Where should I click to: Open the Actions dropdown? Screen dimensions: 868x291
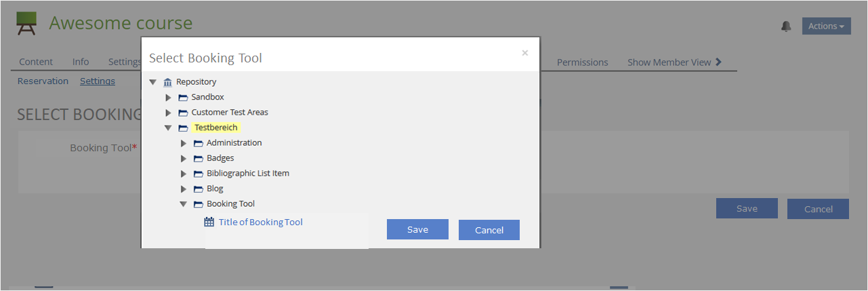coord(826,26)
